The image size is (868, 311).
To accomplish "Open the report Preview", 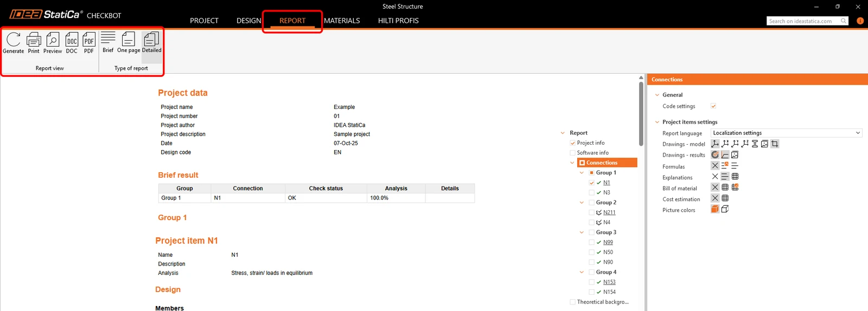I will tap(53, 43).
